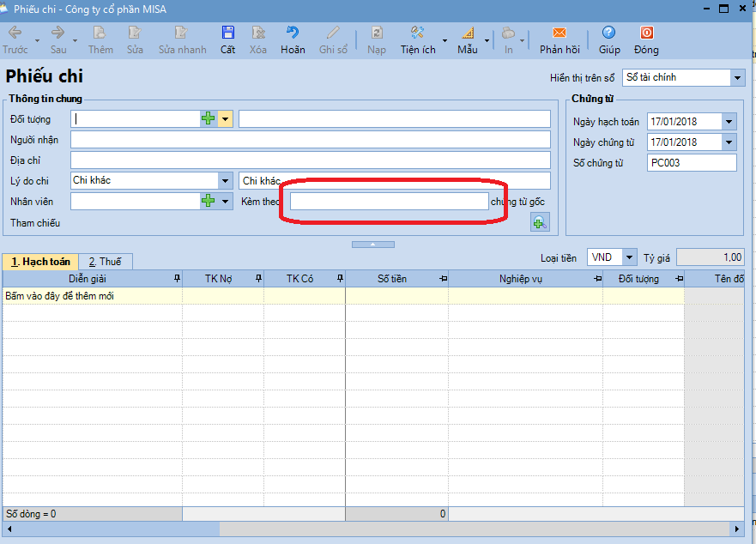Click the Sửa edit icon
The width and height of the screenshot is (756, 544).
(135, 33)
